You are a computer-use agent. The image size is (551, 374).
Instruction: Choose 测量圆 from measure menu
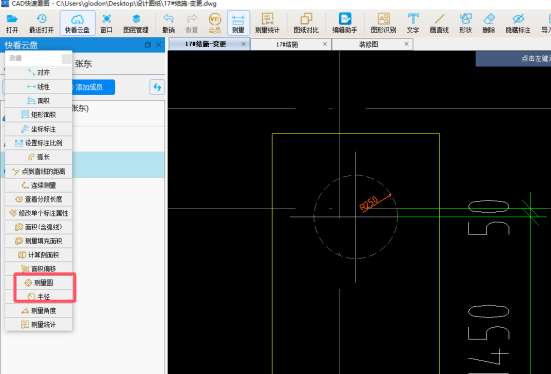pos(39,283)
